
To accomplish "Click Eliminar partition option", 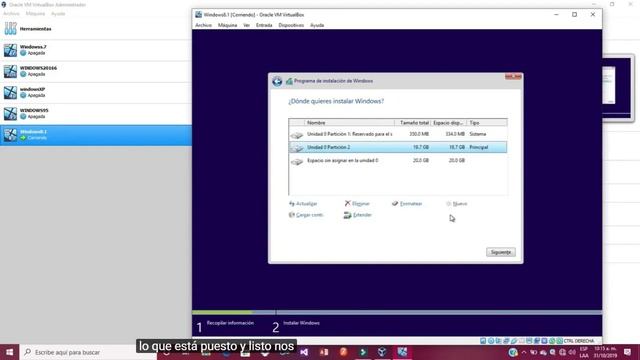I will [x=357, y=204].
